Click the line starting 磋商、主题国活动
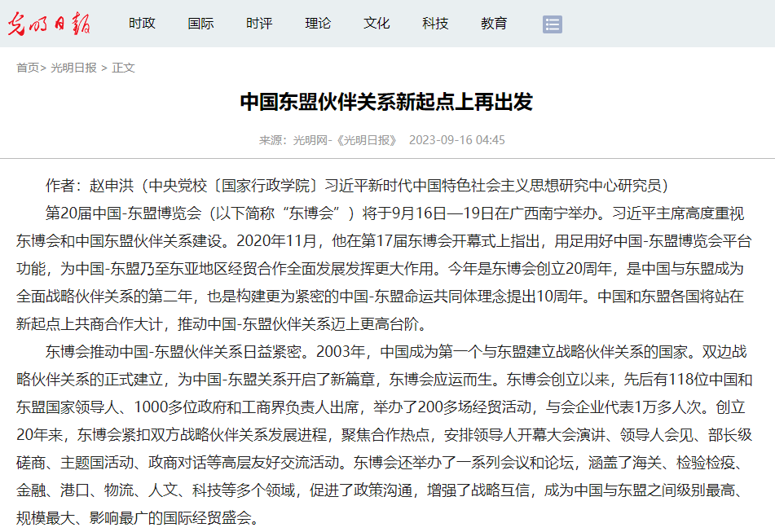Screen dimensions: 775x532 (x=380, y=463)
